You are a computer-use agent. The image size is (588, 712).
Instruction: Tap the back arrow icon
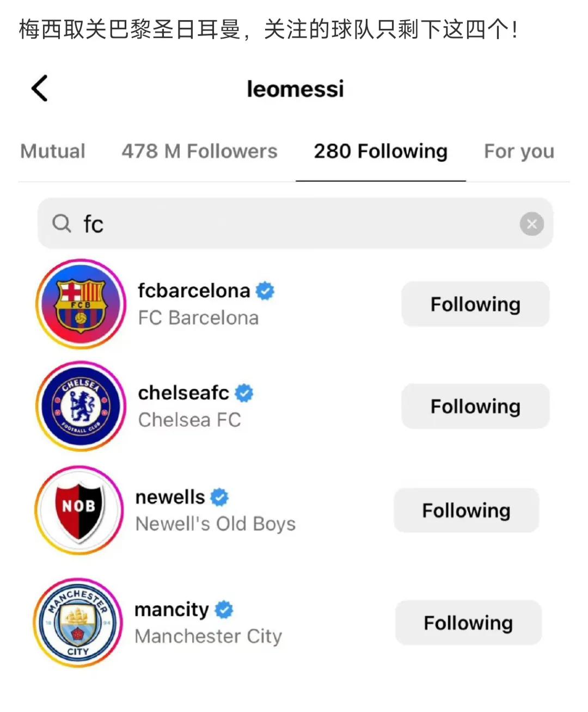[40, 88]
